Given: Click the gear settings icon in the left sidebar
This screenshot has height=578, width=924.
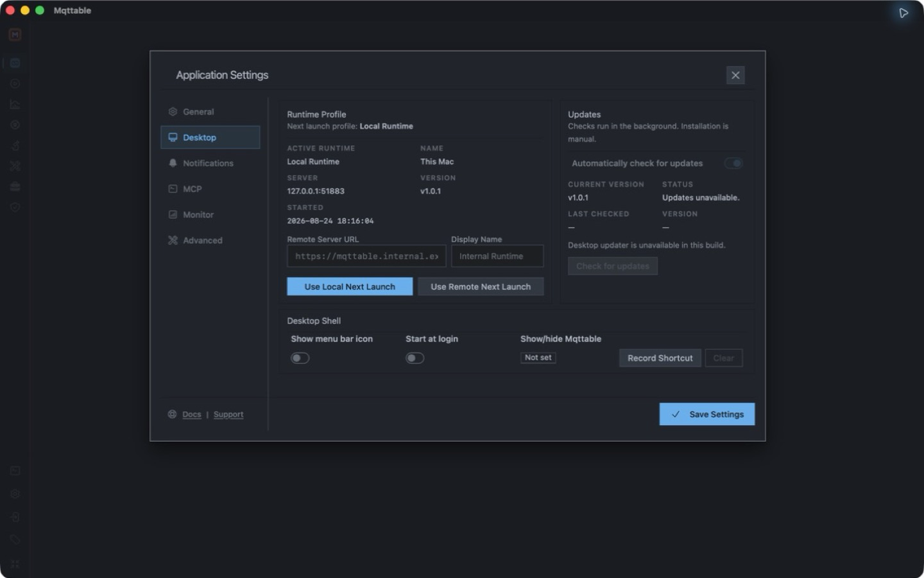Looking at the screenshot, I should point(15,494).
